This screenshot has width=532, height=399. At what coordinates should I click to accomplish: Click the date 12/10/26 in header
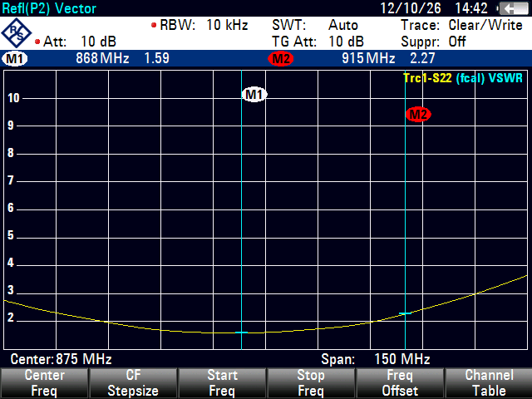click(x=411, y=8)
